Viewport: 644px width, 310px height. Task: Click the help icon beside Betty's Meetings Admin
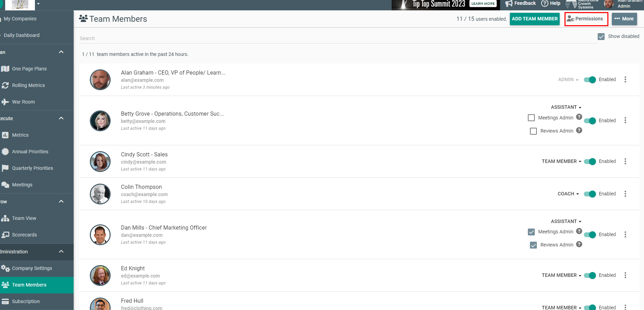pos(579,117)
